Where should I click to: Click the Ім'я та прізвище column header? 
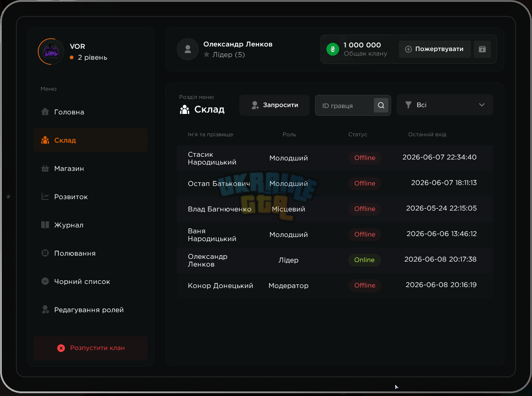coord(210,134)
